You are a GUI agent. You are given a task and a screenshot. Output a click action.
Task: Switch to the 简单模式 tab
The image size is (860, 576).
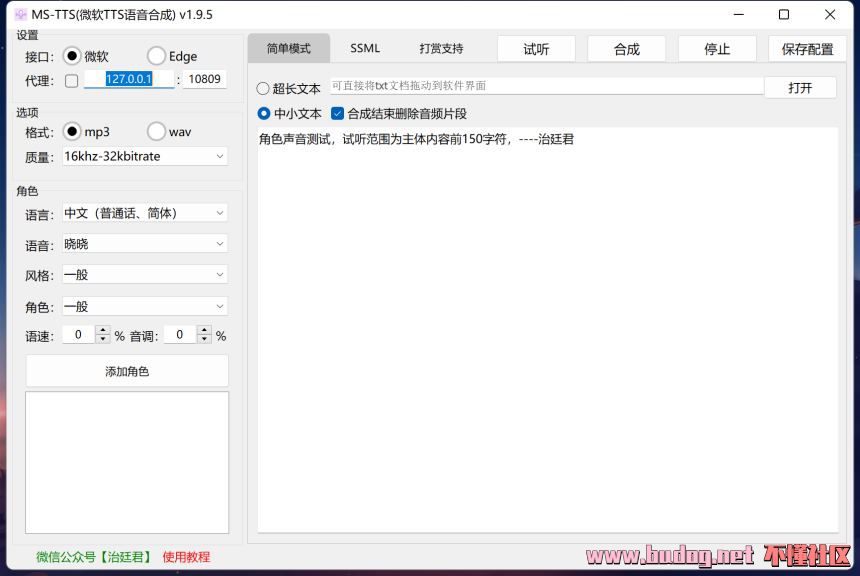tap(288, 48)
